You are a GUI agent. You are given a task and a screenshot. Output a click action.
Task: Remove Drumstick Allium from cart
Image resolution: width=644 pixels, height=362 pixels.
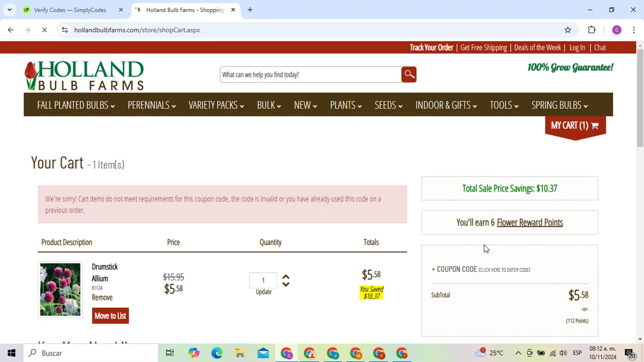pyautogui.click(x=102, y=298)
